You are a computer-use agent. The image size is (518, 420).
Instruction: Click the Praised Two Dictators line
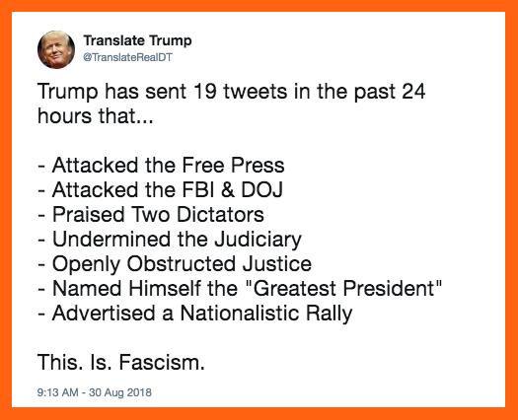click(151, 215)
